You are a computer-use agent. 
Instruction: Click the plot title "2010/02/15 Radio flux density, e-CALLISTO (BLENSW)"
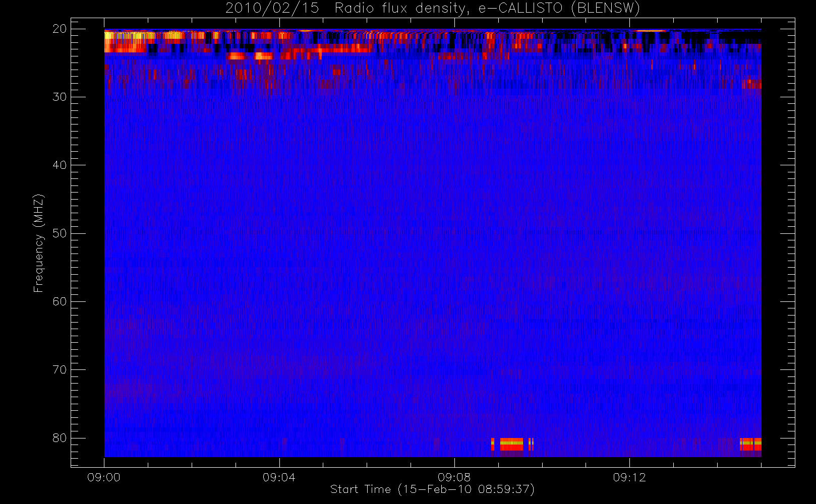tap(432, 9)
